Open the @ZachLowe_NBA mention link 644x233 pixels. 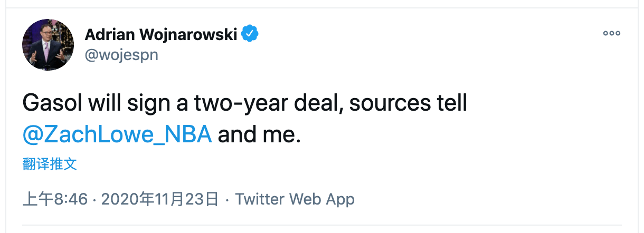[117, 135]
